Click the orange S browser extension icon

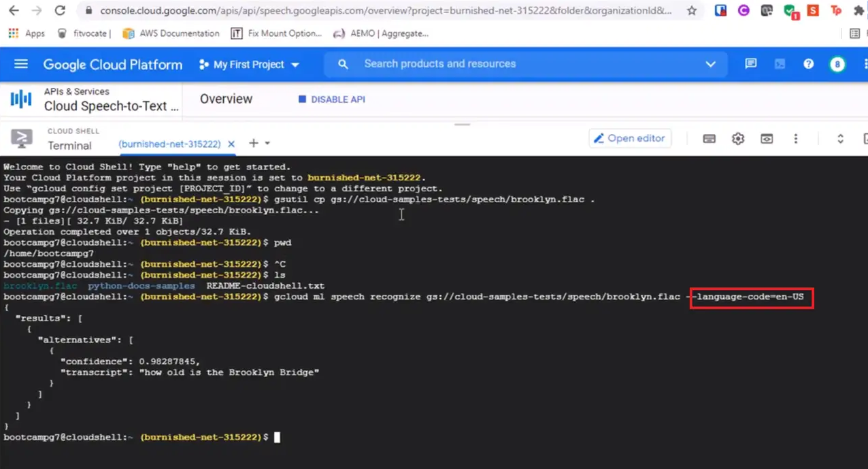(813, 11)
